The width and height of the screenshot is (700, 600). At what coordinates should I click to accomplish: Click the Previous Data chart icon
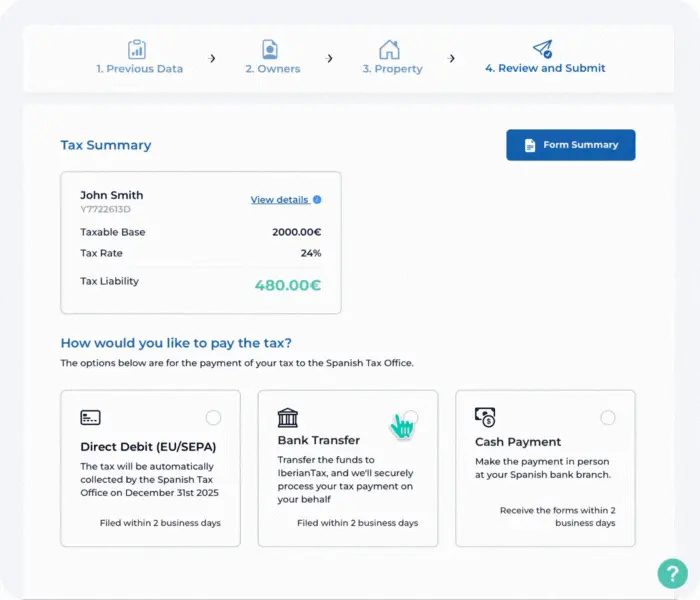[x=137, y=49]
